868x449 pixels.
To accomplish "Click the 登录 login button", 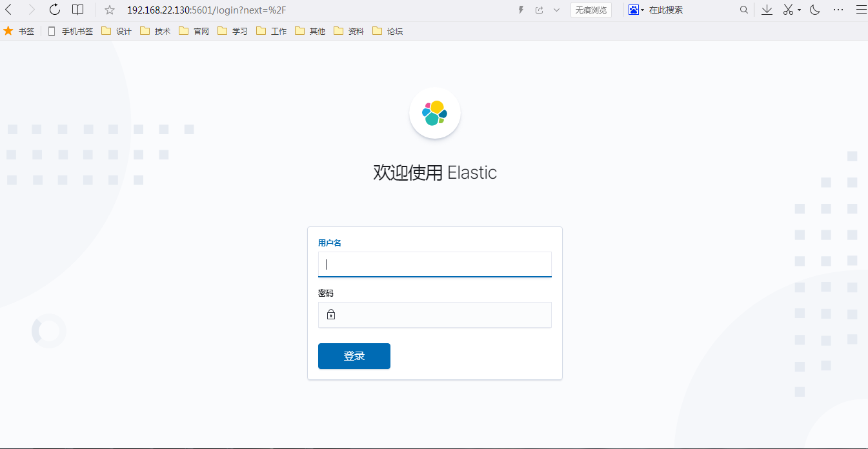I will (x=354, y=355).
